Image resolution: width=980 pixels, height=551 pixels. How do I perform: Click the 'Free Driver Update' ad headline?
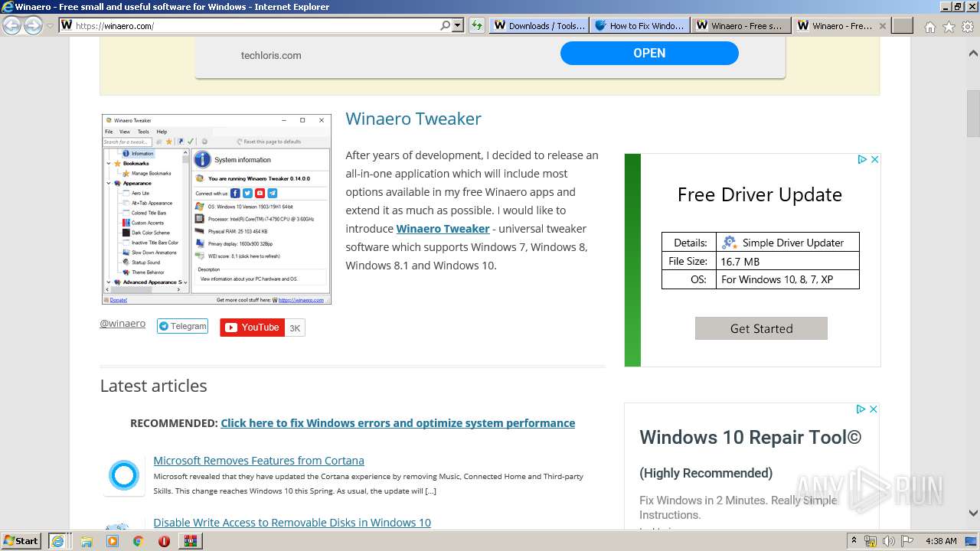pyautogui.click(x=759, y=194)
